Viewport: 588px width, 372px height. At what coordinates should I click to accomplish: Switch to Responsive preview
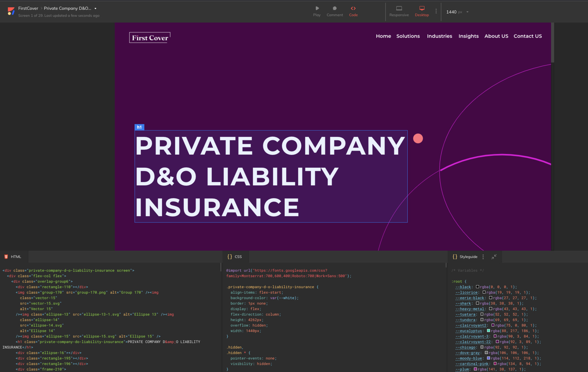(x=399, y=11)
